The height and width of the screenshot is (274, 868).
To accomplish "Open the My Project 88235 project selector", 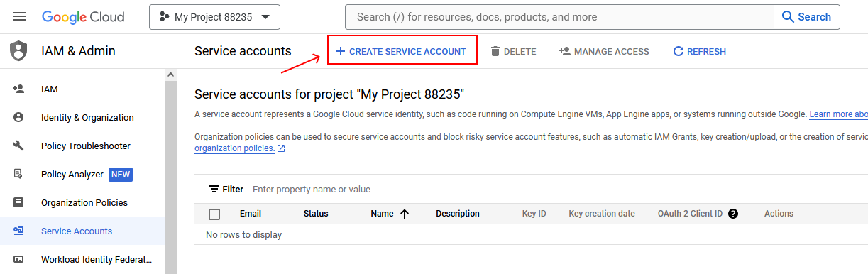I will pos(214,17).
